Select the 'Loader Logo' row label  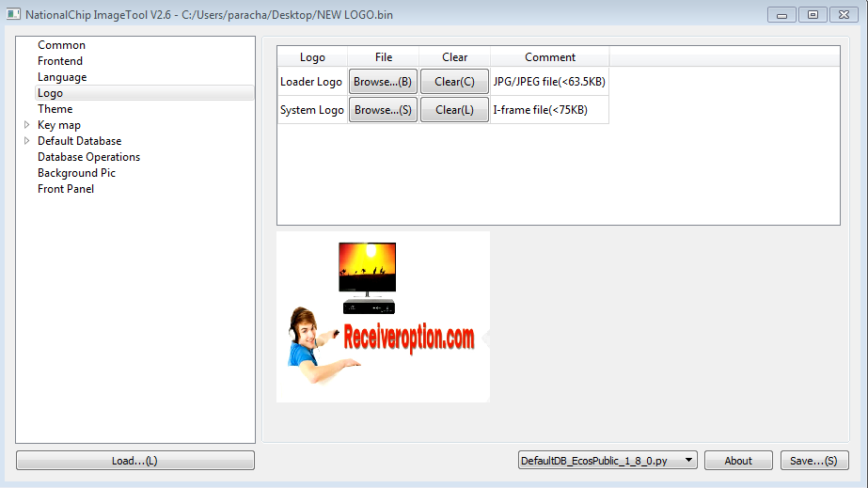point(311,81)
